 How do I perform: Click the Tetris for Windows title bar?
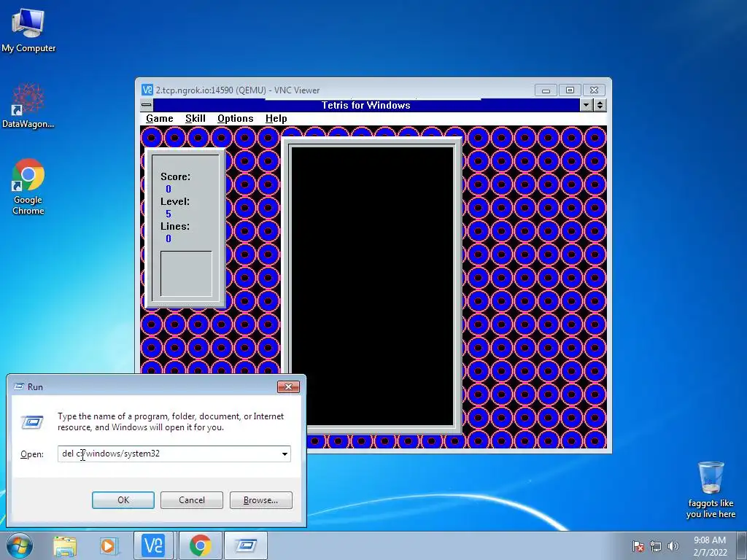pyautogui.click(x=366, y=105)
